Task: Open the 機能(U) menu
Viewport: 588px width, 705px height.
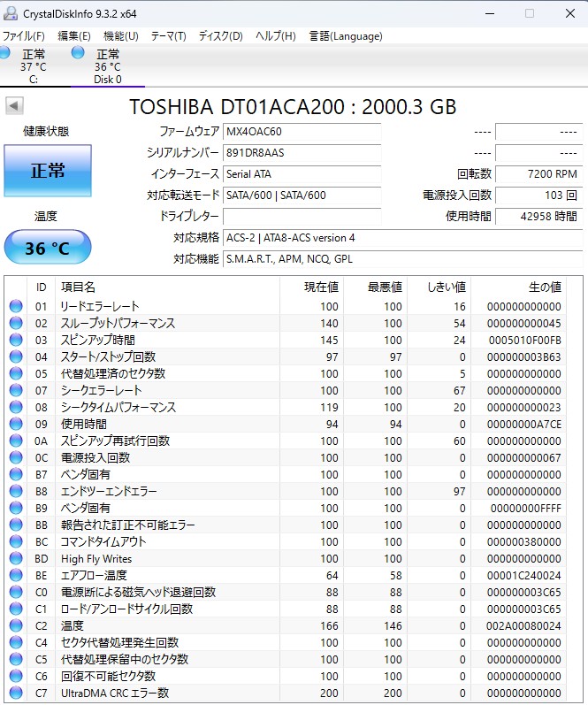Action: pyautogui.click(x=121, y=36)
